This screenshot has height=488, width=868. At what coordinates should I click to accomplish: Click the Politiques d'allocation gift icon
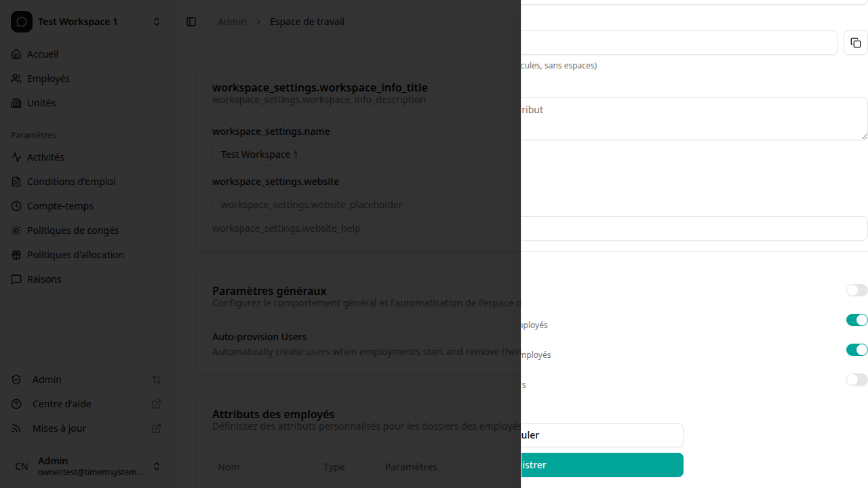[16, 255]
